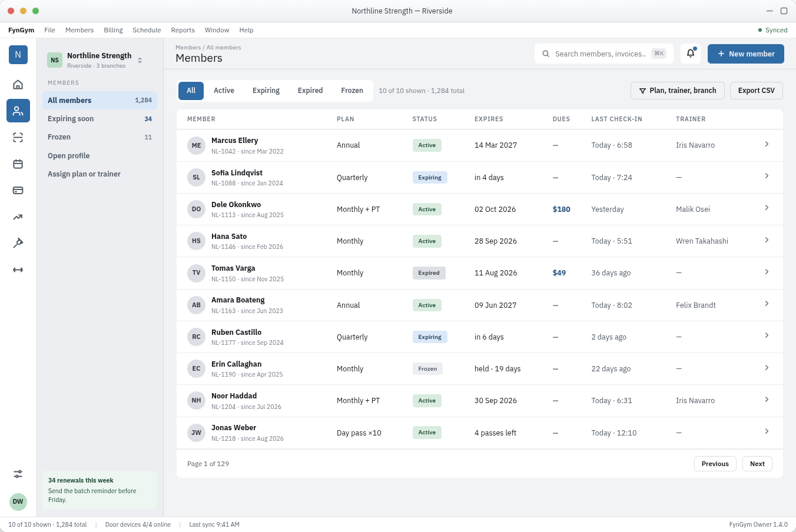Click Tomas Varga's $49 dues
Viewport: 796px width, 532px height.
point(559,273)
